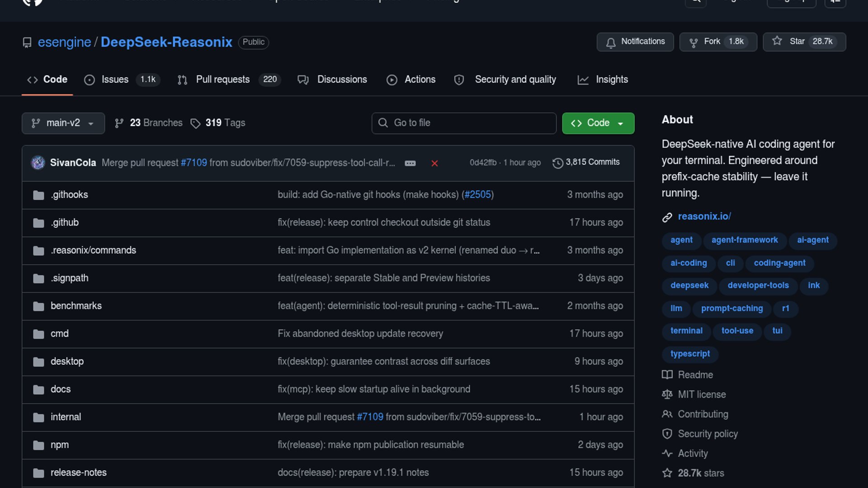Viewport: 868px width, 488px height.
Task: Expand commit message ellipsis button
Action: (410, 163)
